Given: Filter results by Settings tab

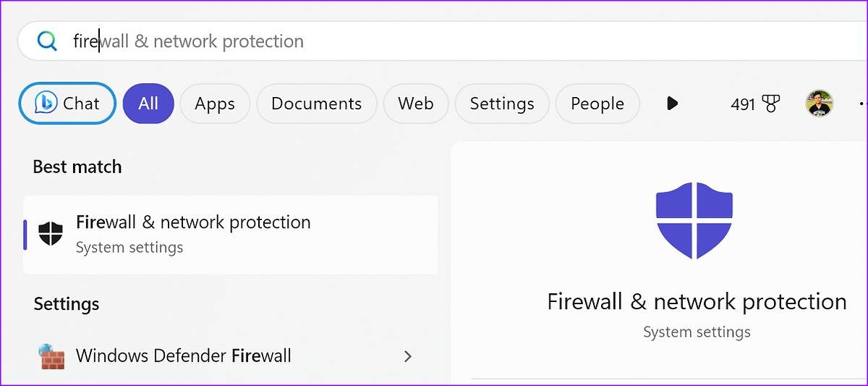Looking at the screenshot, I should (502, 104).
